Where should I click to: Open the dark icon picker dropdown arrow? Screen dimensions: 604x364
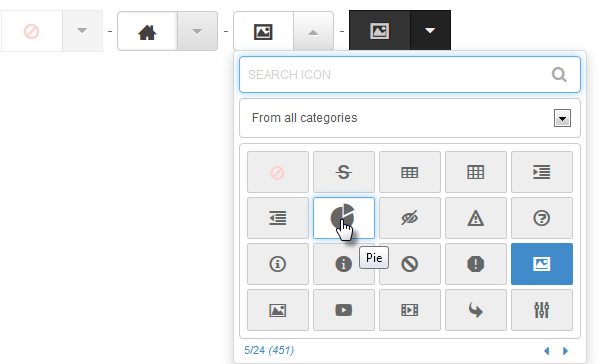tap(430, 30)
